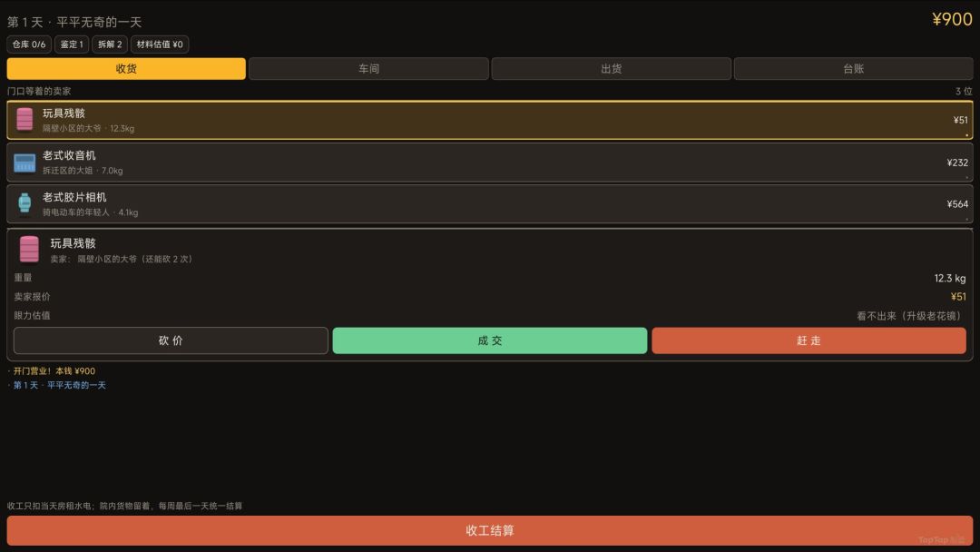Viewport: 980px width, 552px height.
Task: Click the 材料估值 ¥0 badge
Action: (160, 44)
